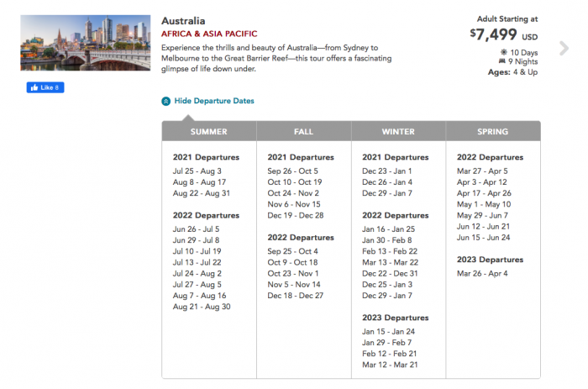Viewport: 588px width, 389px height.
Task: Click the Australia tour title
Action: point(182,20)
